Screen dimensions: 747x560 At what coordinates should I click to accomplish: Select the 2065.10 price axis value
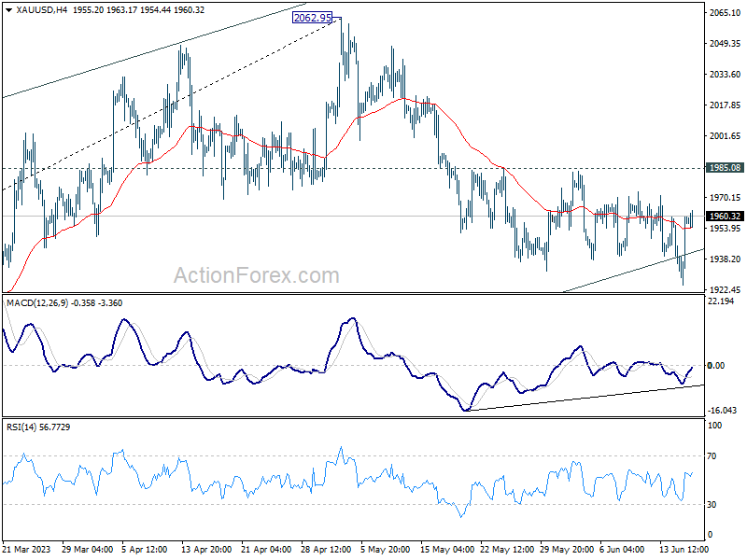726,13
